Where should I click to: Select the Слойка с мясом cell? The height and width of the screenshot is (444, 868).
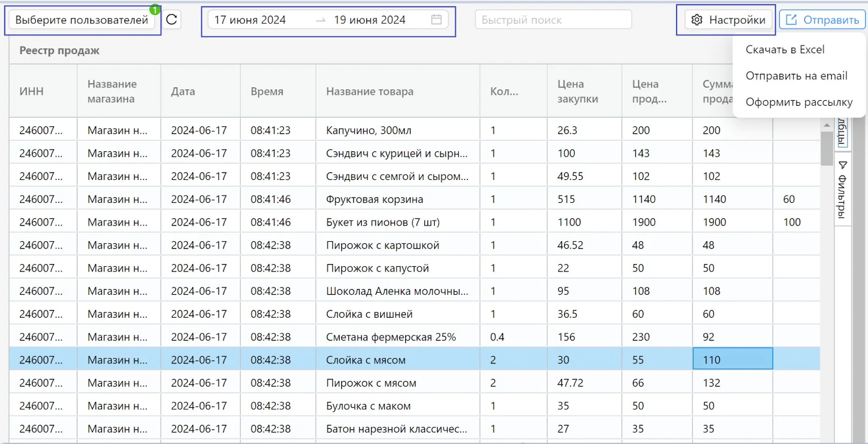click(x=398, y=360)
